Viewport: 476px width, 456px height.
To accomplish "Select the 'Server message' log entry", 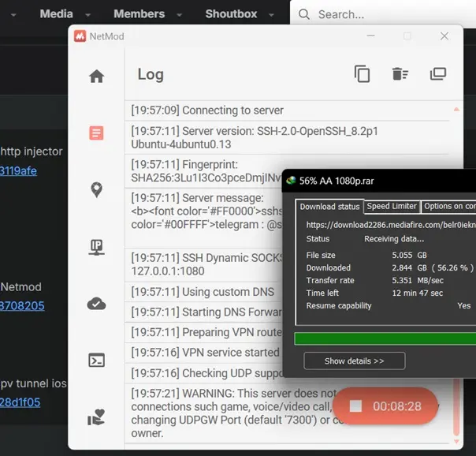I will click(x=203, y=218).
